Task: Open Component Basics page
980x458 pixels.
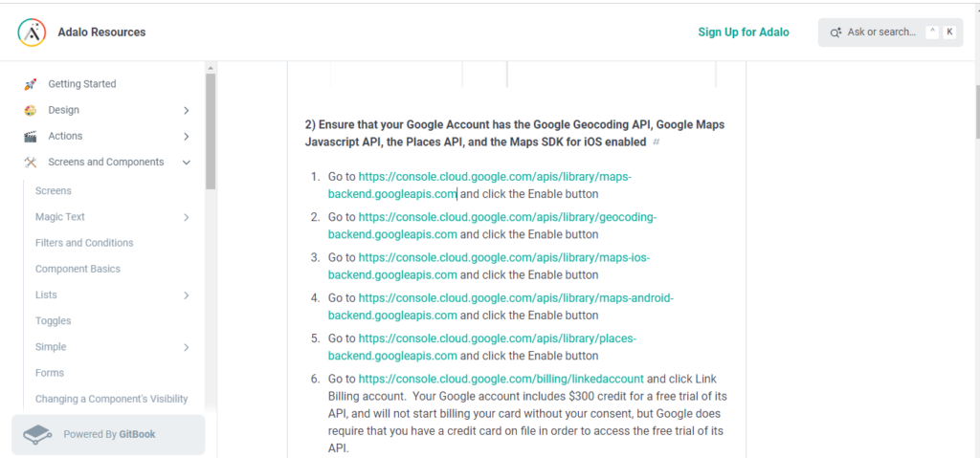Action: tap(78, 269)
